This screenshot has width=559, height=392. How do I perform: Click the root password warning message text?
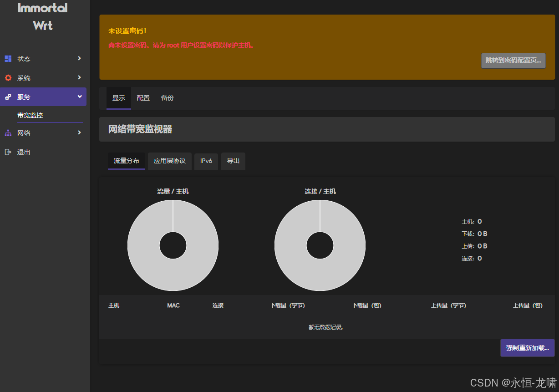pos(182,46)
